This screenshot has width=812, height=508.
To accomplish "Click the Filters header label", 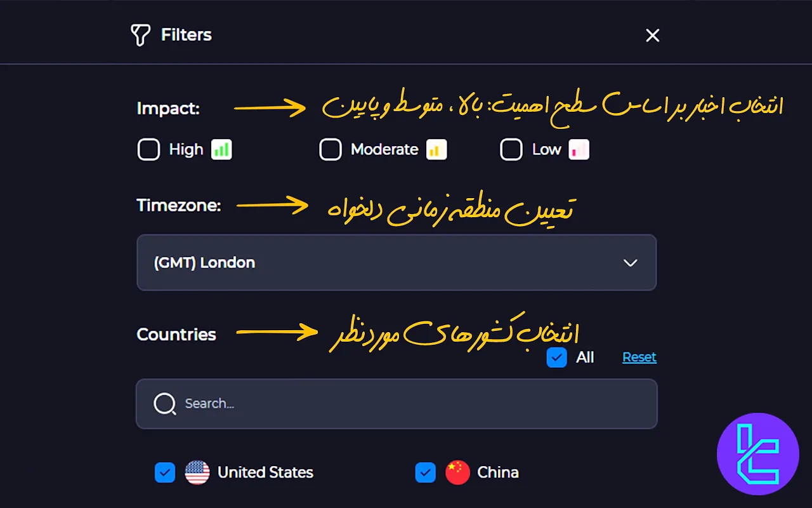I will [187, 35].
